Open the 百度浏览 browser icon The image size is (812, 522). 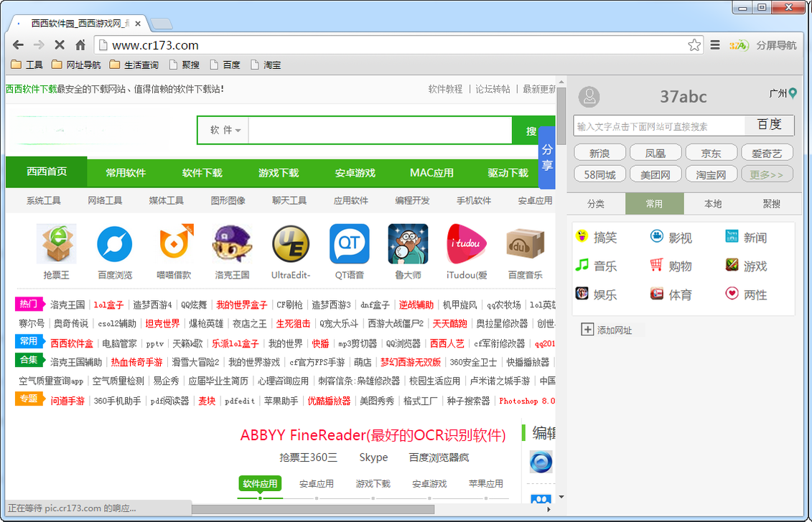pos(114,244)
